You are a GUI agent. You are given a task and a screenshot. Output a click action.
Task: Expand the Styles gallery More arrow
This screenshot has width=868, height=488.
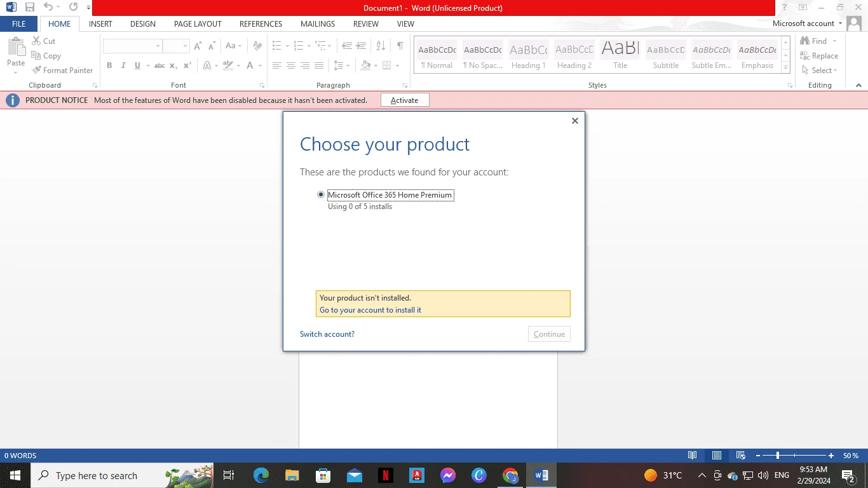click(786, 68)
